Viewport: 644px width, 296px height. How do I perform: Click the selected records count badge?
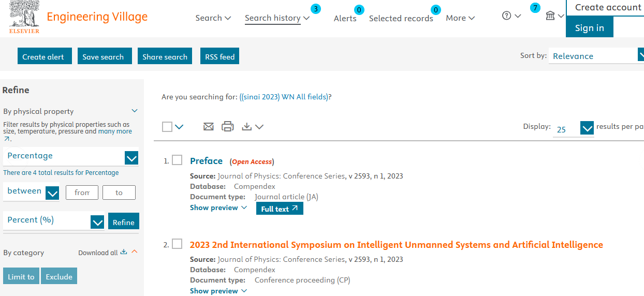click(x=436, y=10)
